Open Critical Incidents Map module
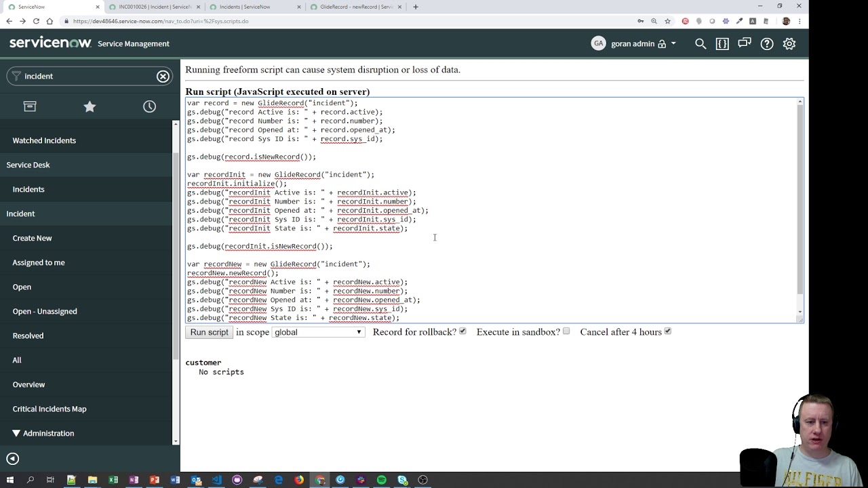868x488 pixels. (x=50, y=409)
